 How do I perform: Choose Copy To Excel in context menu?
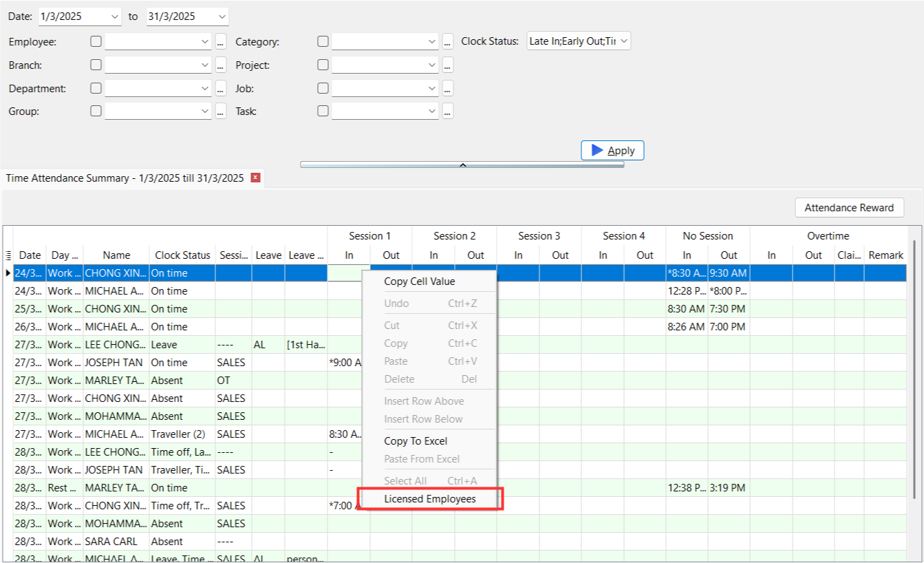click(416, 441)
